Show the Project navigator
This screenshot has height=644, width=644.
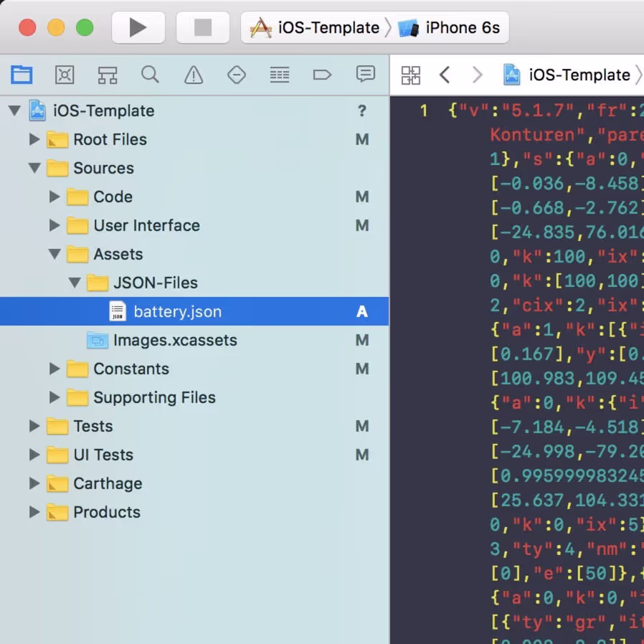[x=22, y=75]
